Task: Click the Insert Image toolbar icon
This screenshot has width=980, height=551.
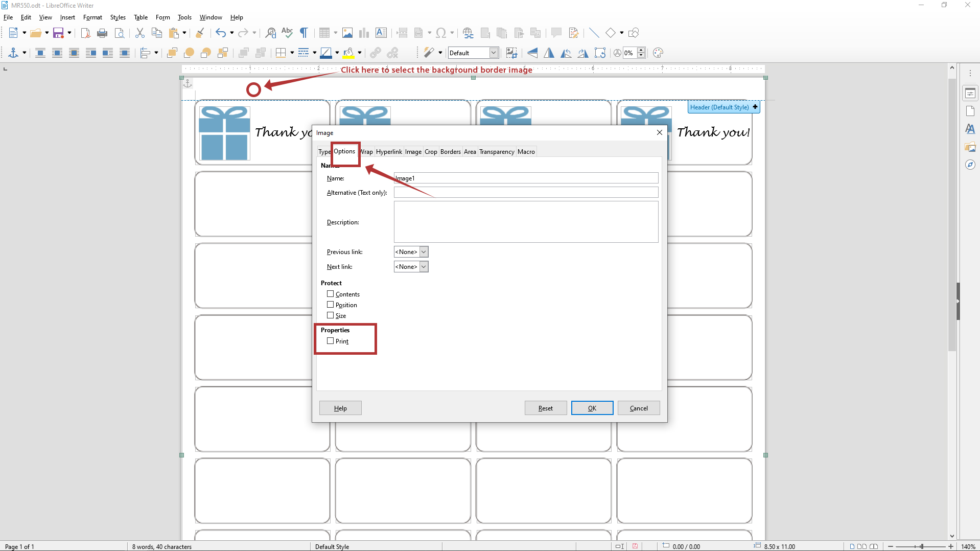Action: pos(347,33)
